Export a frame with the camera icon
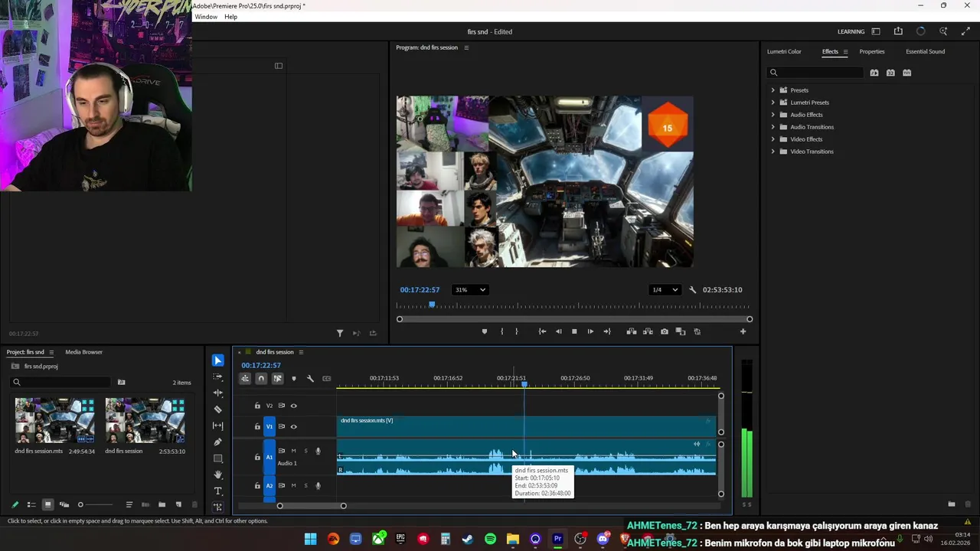This screenshot has height=551, width=980. coord(665,331)
